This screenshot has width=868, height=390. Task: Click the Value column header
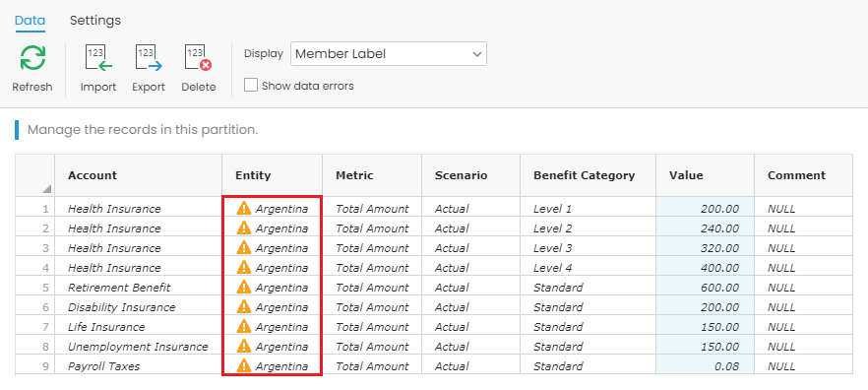coord(706,175)
